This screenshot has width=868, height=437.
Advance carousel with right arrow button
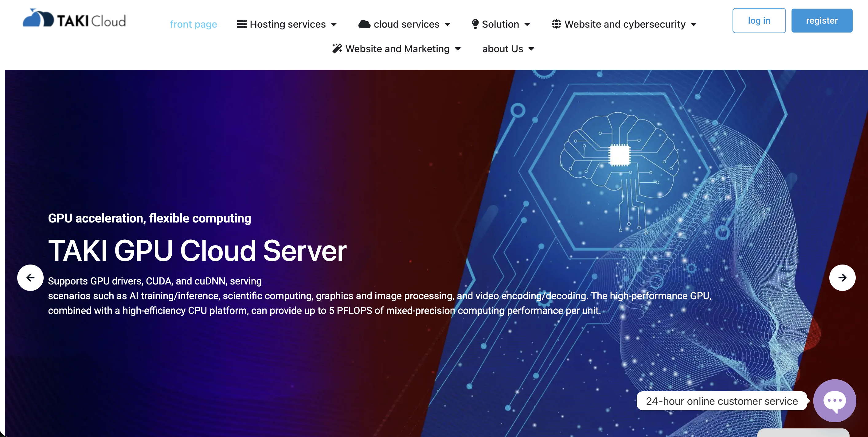(842, 278)
